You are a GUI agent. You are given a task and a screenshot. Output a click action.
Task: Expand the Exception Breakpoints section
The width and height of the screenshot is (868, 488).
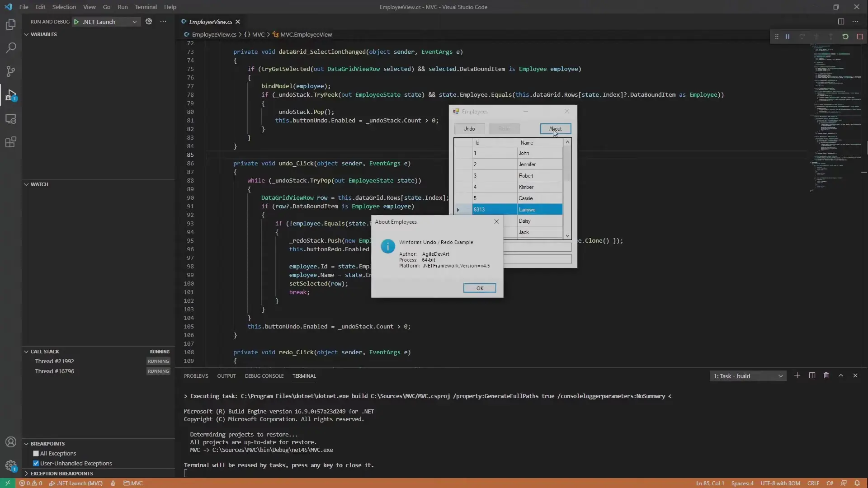point(61,474)
